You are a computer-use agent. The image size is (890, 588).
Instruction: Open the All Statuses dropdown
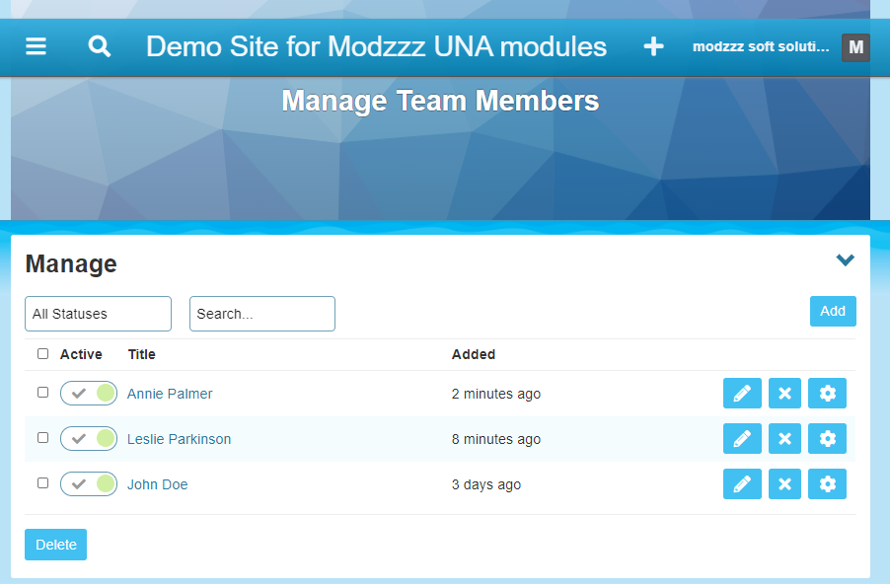98,314
